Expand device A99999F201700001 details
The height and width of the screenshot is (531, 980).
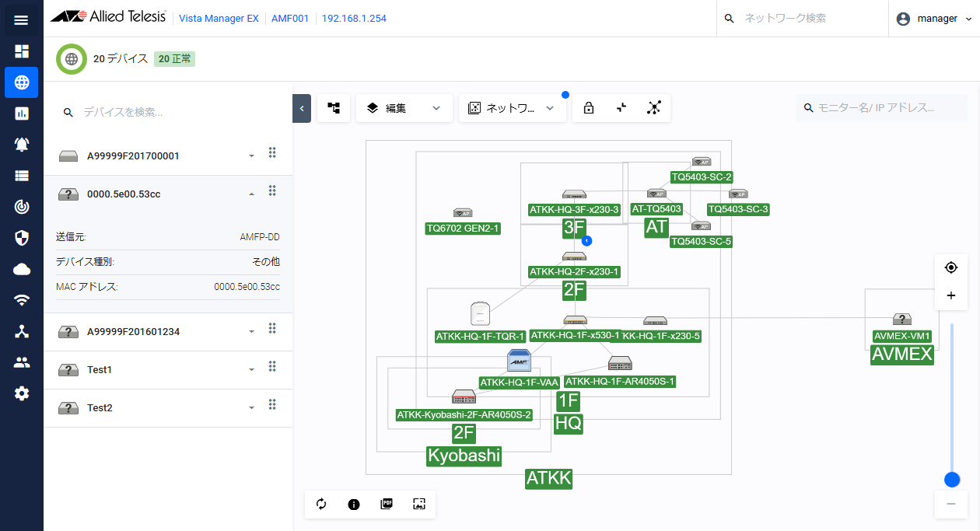251,156
